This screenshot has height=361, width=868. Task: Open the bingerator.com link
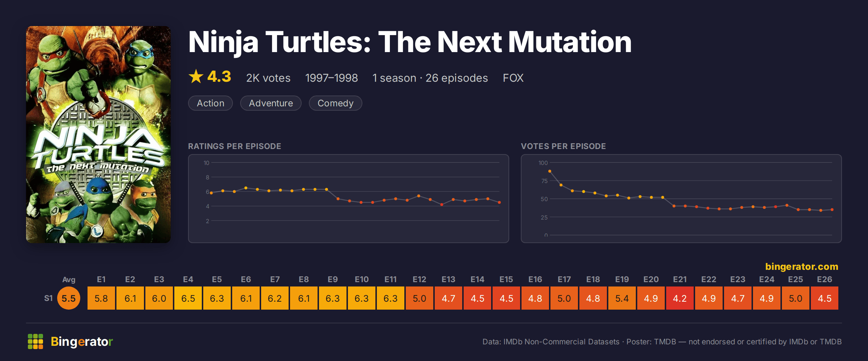point(801,267)
